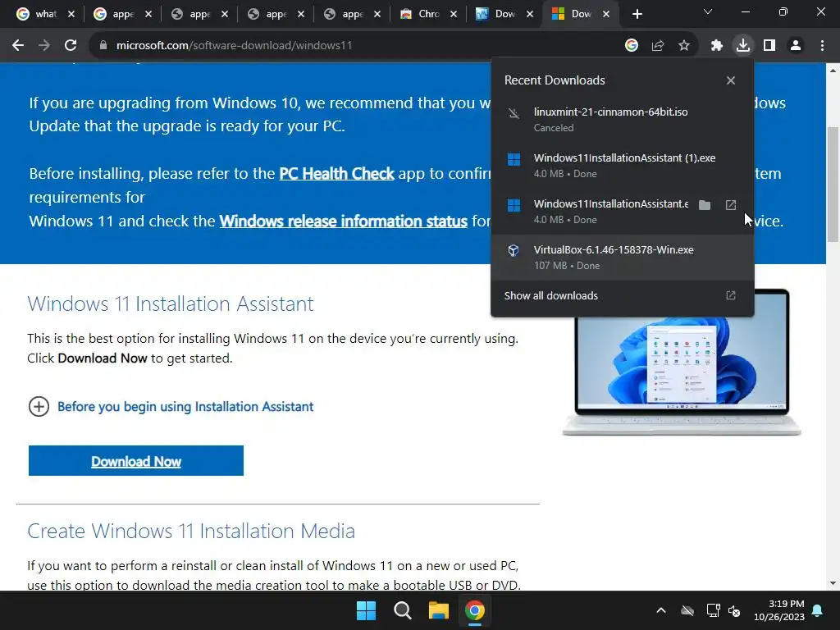Open Windows release information status link
840x630 pixels.
pyautogui.click(x=344, y=221)
